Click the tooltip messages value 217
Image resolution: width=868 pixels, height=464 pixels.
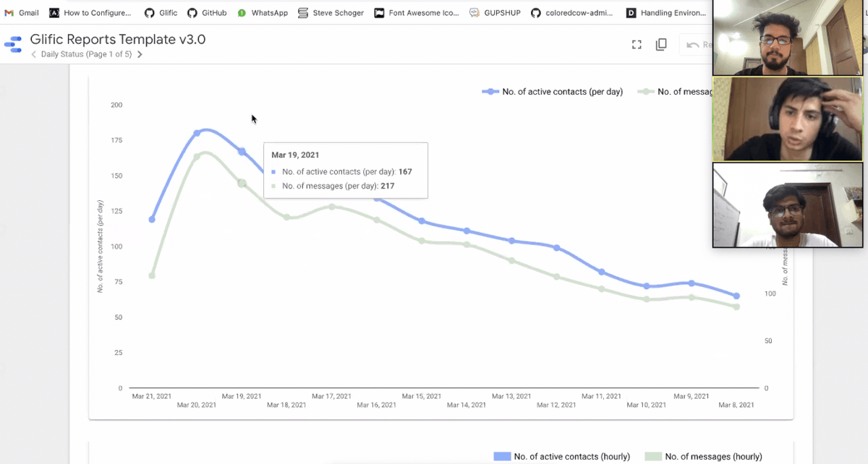(x=388, y=186)
